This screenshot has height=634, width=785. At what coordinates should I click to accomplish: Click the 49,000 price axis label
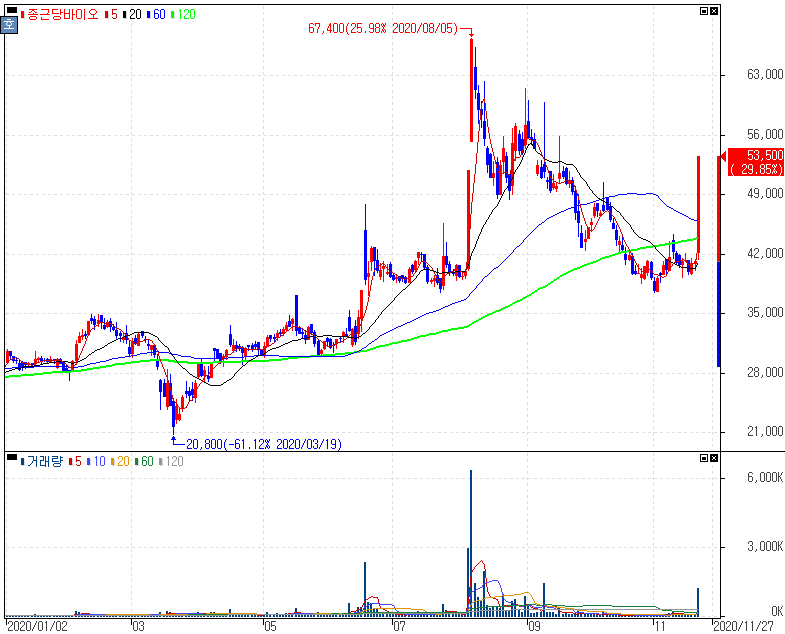[765, 193]
